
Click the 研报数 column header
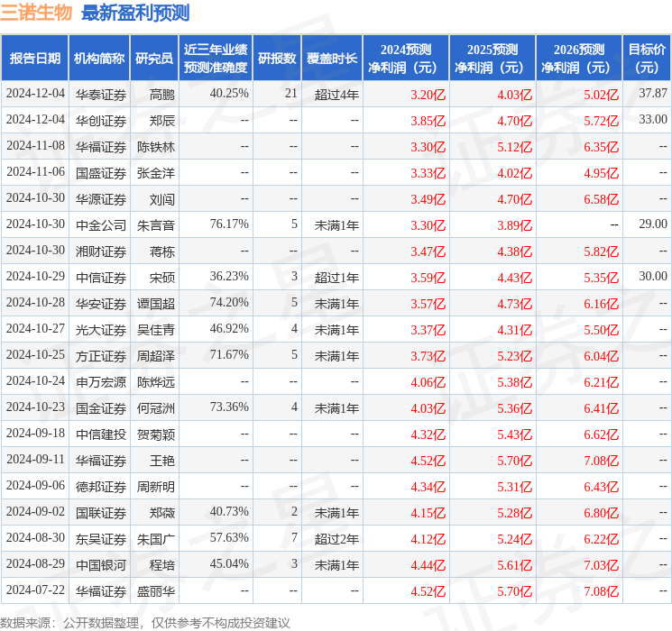pos(277,58)
